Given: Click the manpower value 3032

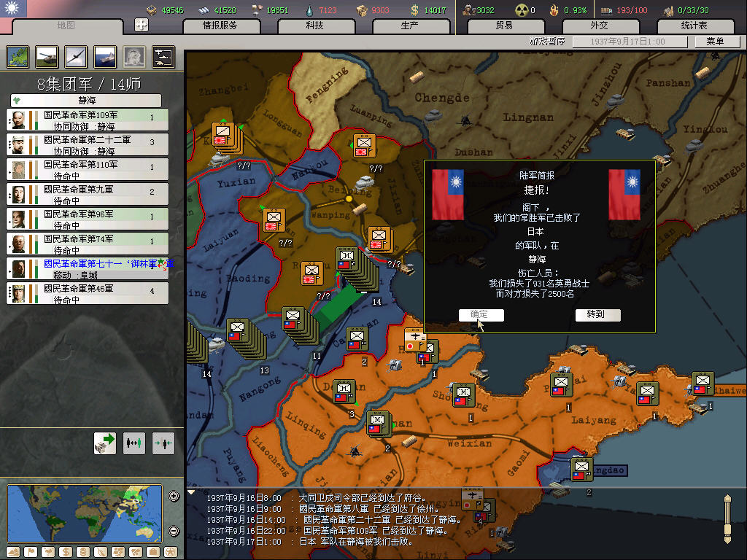Looking at the screenshot, I should click(485, 10).
